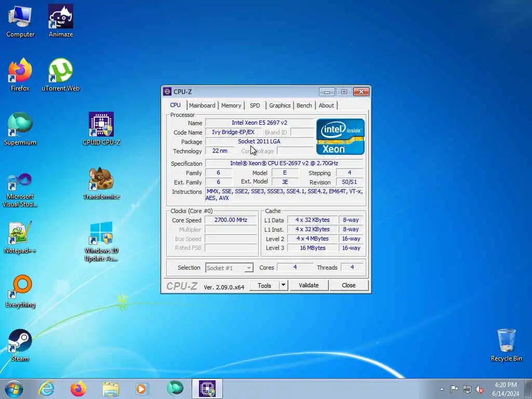Click the Package value Socket 2011 LGA
Viewport: 532px width, 399px height.
pyautogui.click(x=260, y=141)
